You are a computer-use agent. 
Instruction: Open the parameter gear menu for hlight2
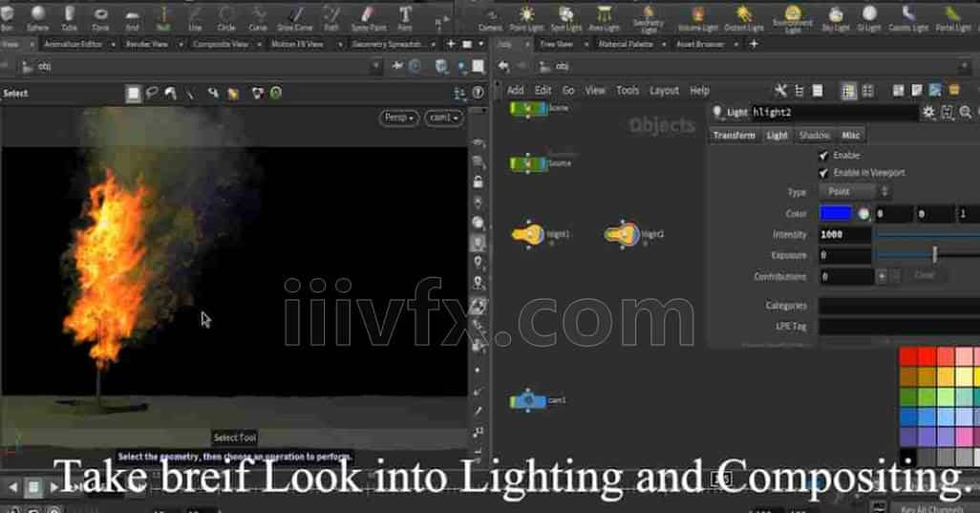928,112
